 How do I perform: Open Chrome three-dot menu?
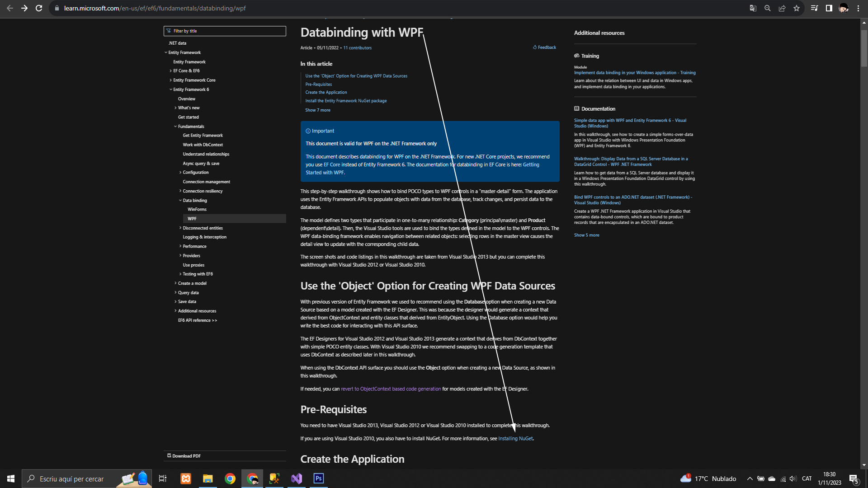pos(858,8)
